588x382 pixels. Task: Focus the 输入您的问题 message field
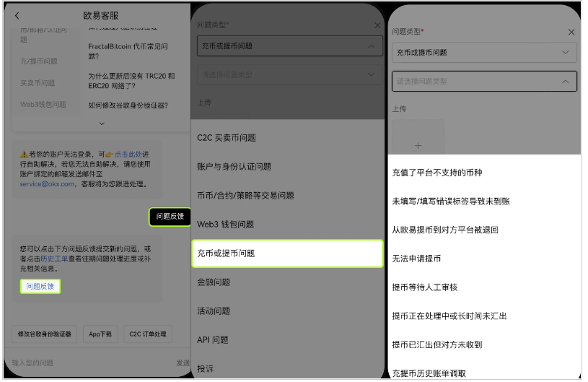point(90,363)
